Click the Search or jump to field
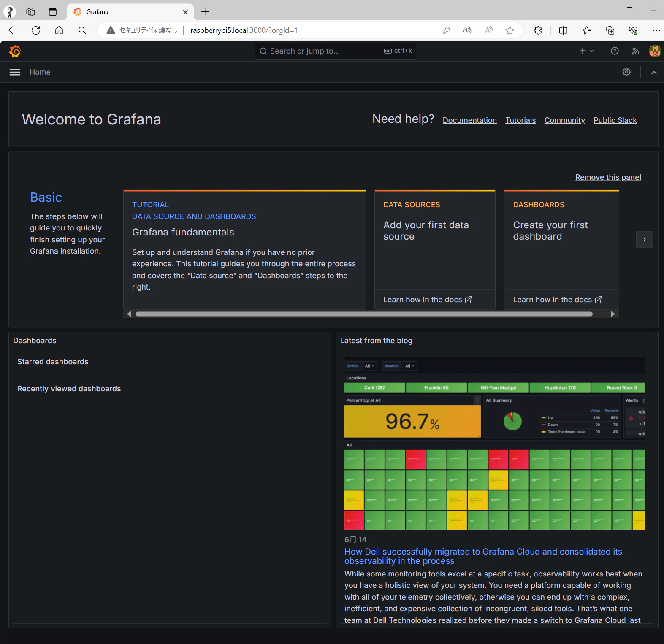This screenshot has width=664, height=644. (x=335, y=51)
